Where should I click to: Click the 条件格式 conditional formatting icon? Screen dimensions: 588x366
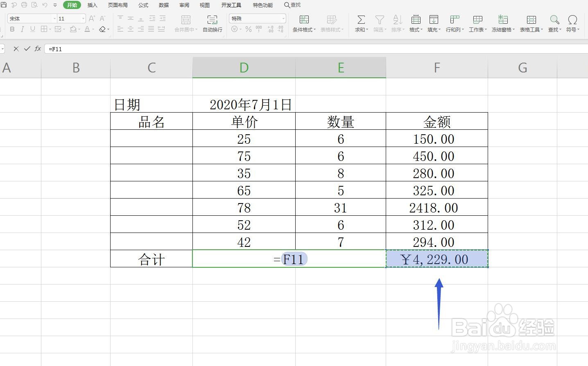pyautogui.click(x=304, y=23)
